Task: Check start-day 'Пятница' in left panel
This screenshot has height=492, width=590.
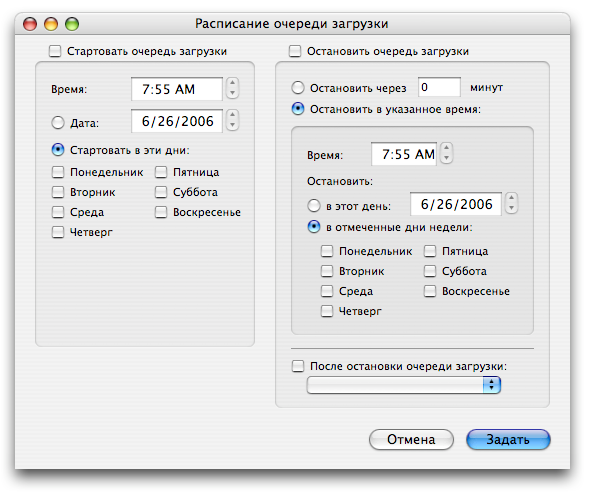Action: (x=161, y=172)
